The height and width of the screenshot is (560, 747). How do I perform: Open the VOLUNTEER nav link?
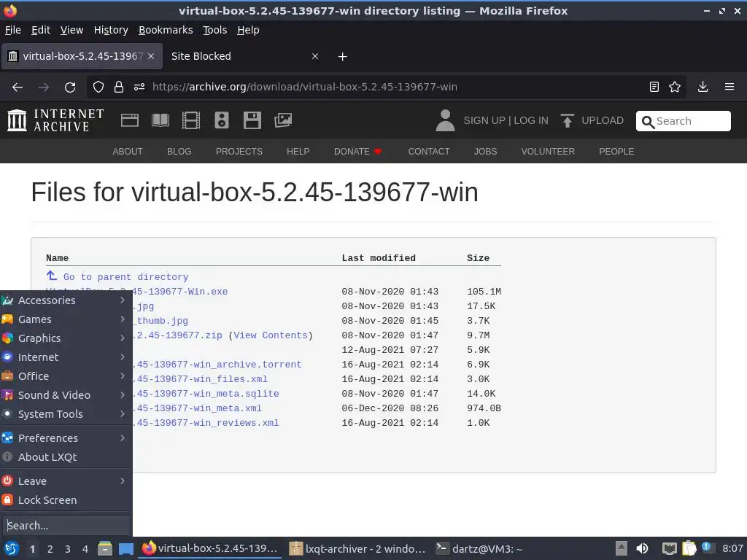(548, 152)
